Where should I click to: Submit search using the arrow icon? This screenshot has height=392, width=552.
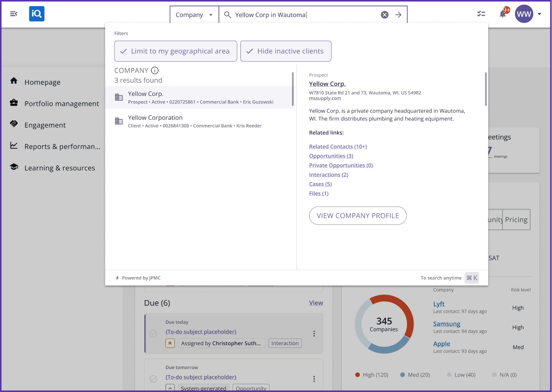398,15
